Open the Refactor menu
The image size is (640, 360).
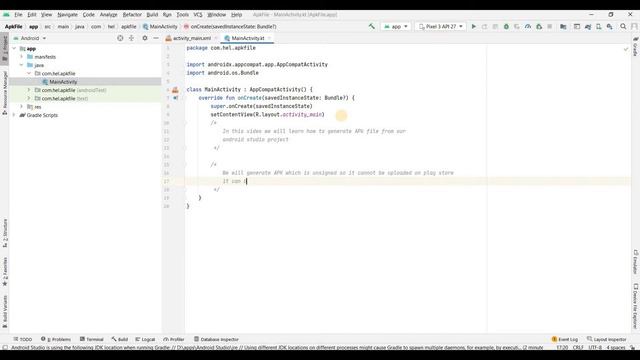(132, 14)
